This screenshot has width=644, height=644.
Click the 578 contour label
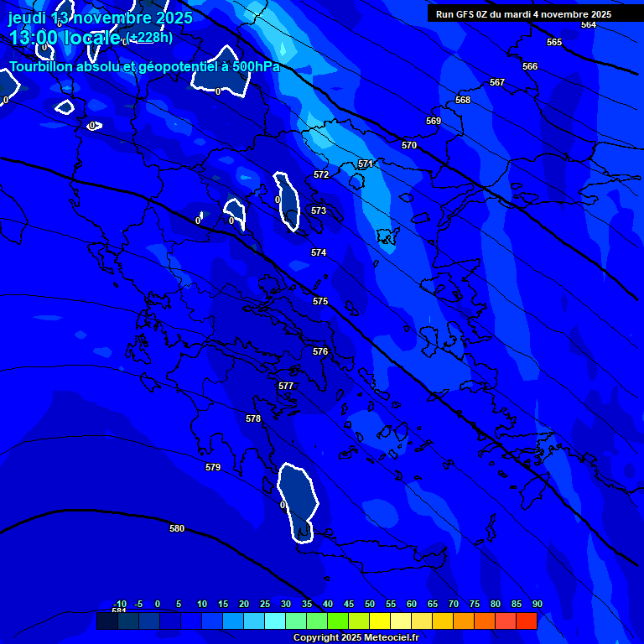point(253,418)
